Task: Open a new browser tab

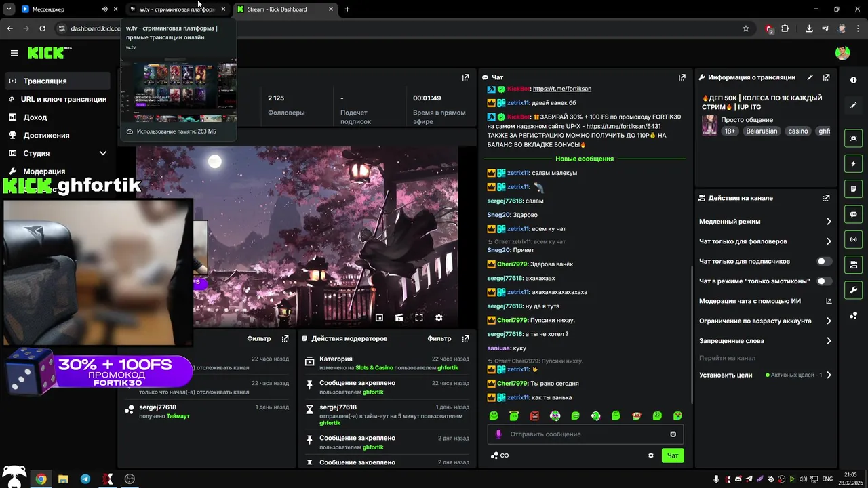Action: point(347,9)
